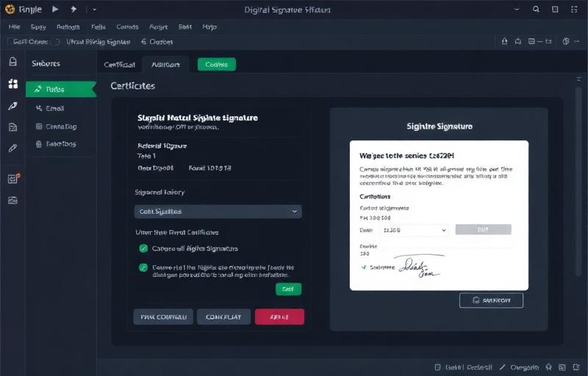Switch to the Aunburt tab

(165, 65)
